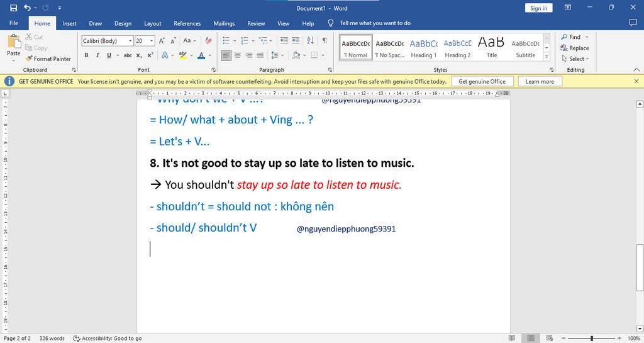
Task: Apply strikethrough with the abc icon
Action: pyautogui.click(x=128, y=55)
